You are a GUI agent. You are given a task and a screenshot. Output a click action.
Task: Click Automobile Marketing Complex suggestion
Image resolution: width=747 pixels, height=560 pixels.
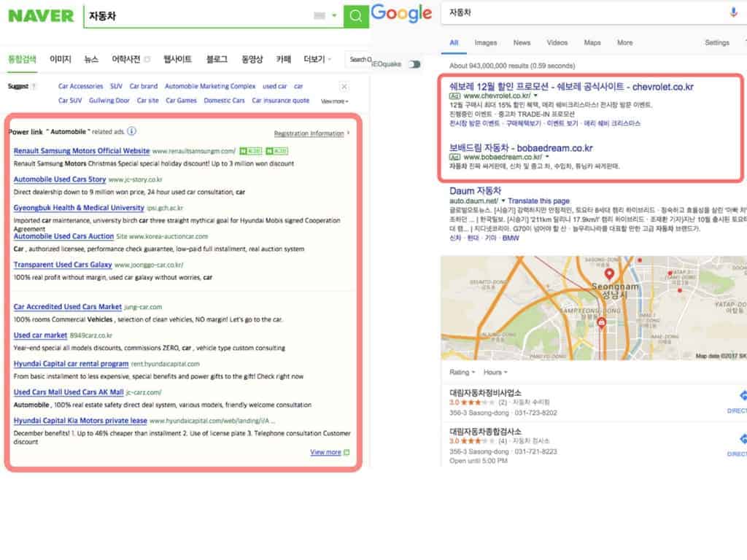coord(210,86)
